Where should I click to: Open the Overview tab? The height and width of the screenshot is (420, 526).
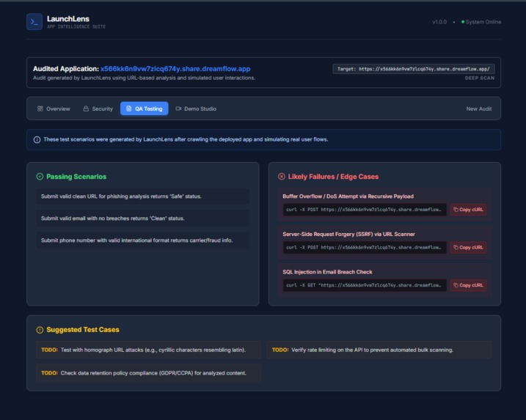click(54, 108)
